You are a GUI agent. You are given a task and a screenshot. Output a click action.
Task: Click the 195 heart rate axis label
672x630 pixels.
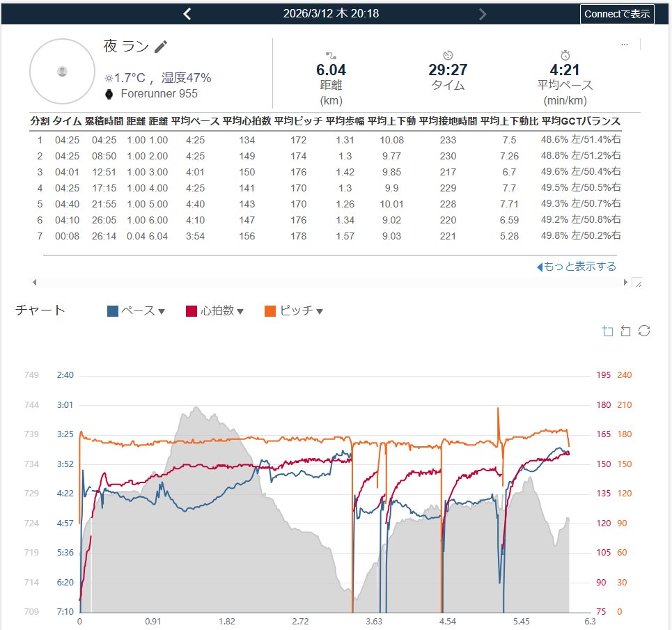604,375
